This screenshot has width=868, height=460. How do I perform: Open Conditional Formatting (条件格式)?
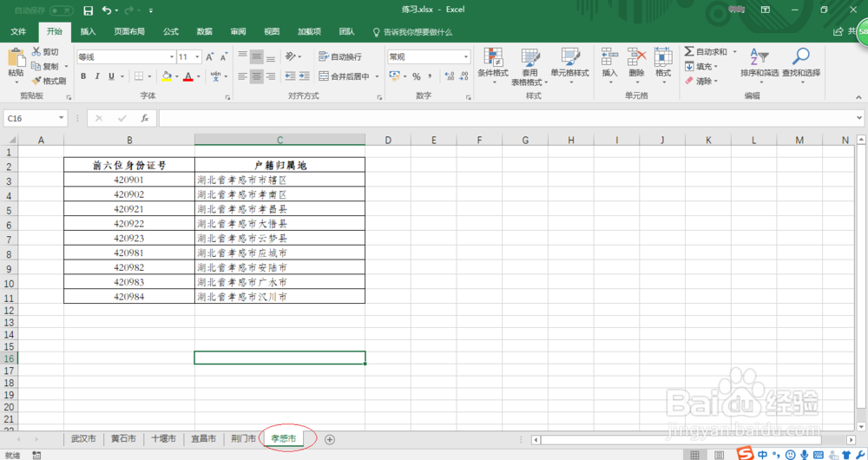coord(493,65)
